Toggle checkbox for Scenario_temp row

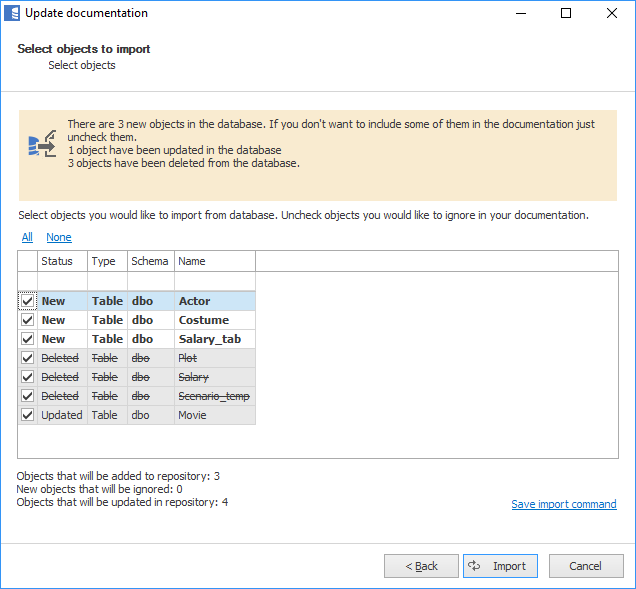[x=27, y=396]
